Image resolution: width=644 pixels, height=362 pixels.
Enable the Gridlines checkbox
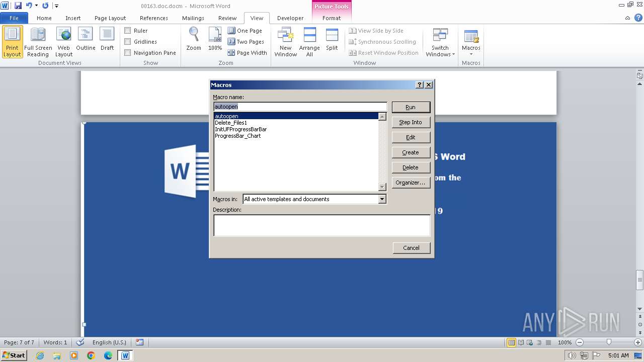click(x=128, y=42)
